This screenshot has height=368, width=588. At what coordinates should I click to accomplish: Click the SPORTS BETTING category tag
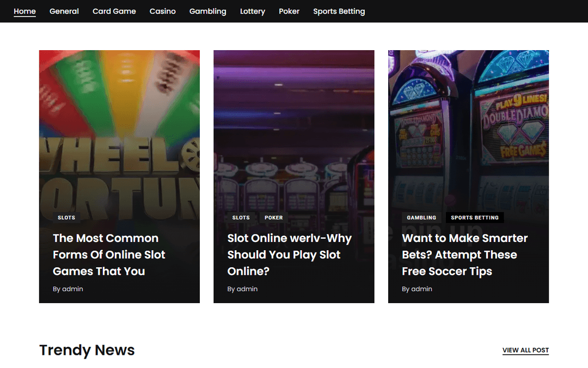[475, 218]
